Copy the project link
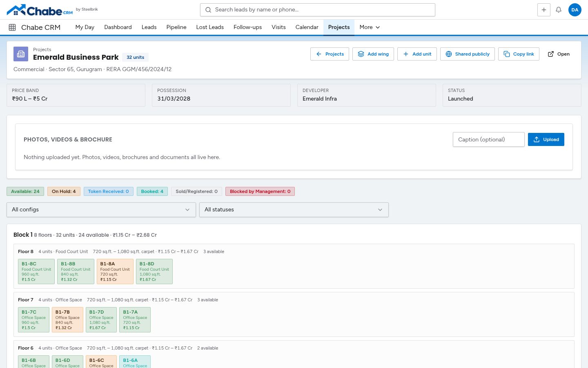Viewport: 588px width, 368px height. point(519,54)
